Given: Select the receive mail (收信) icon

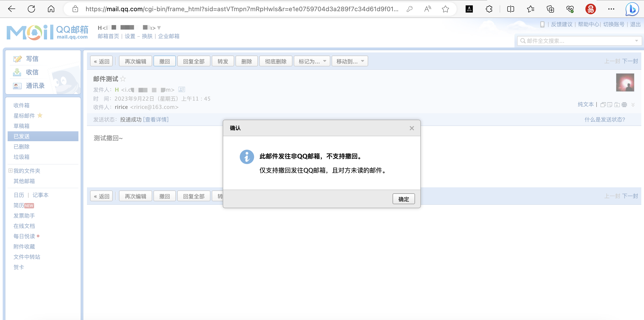Looking at the screenshot, I should tap(17, 72).
